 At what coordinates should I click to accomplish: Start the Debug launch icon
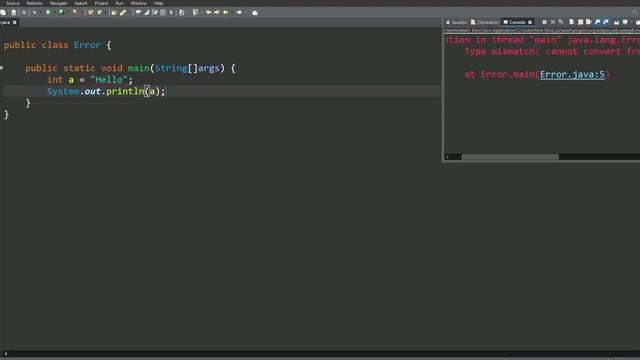pyautogui.click(x=34, y=13)
